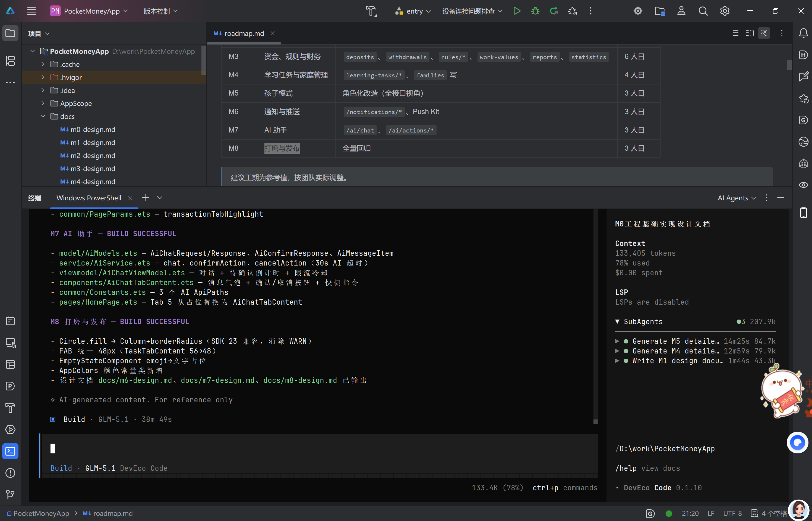
Task: Click the line ending LF indicator
Action: click(x=710, y=513)
